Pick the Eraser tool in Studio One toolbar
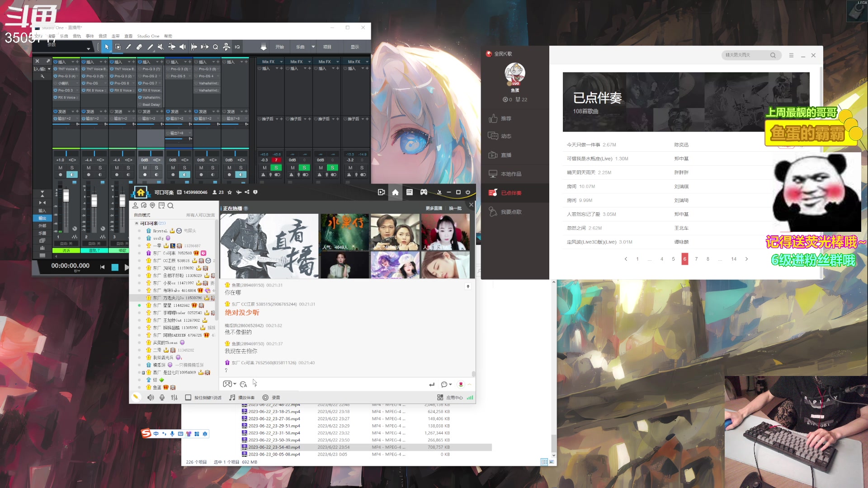 pyautogui.click(x=139, y=47)
